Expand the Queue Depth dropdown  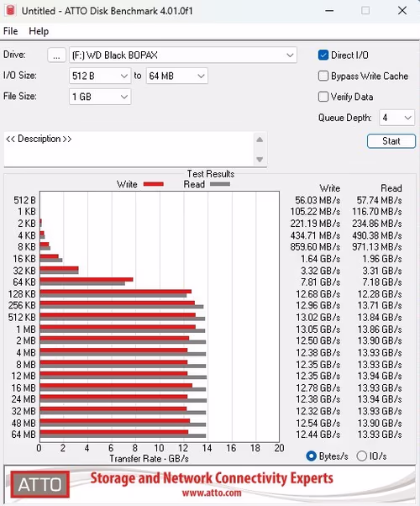tap(396, 118)
